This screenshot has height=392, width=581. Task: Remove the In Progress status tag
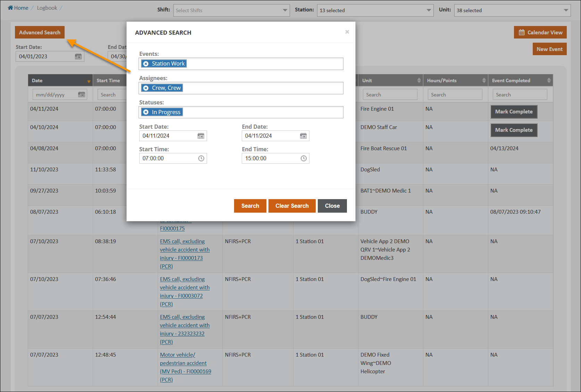pyautogui.click(x=146, y=112)
